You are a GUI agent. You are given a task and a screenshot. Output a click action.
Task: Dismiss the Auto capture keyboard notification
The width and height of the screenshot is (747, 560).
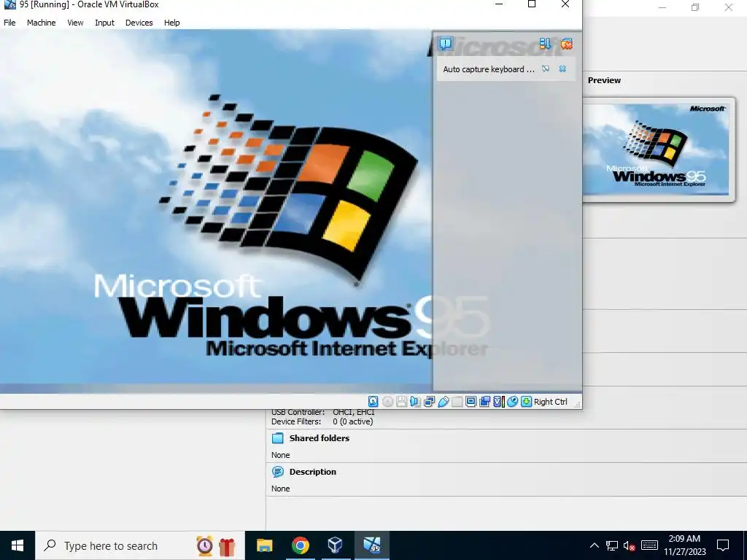(x=562, y=69)
